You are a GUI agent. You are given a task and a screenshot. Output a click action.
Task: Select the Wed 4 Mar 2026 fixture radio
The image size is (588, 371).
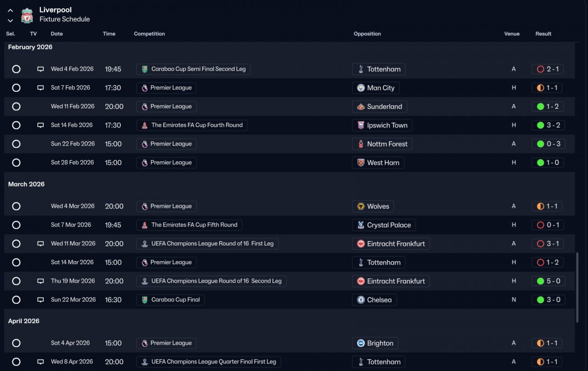[16, 206]
